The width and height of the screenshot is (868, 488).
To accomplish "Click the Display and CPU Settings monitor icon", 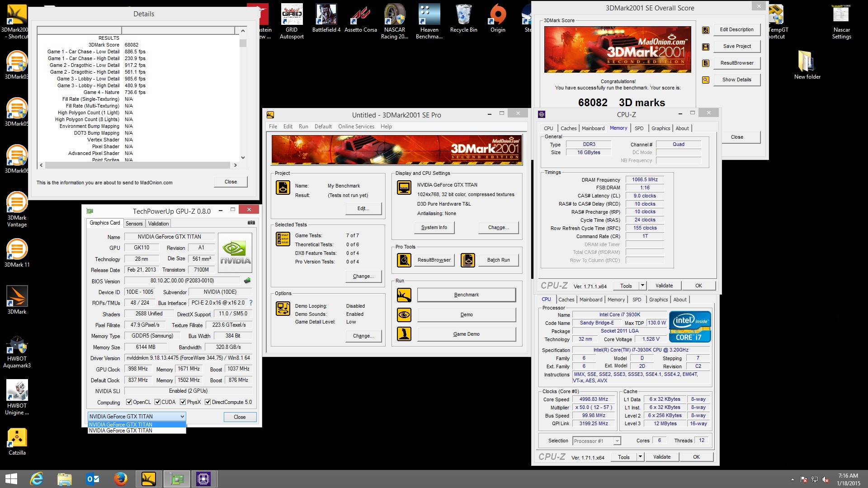I will click(404, 187).
